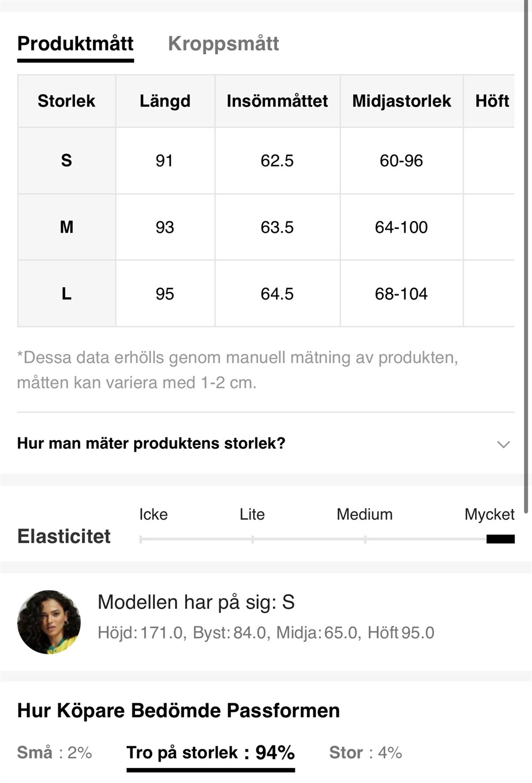Click the Längd column header
This screenshot has height=783, width=532.
[165, 101]
